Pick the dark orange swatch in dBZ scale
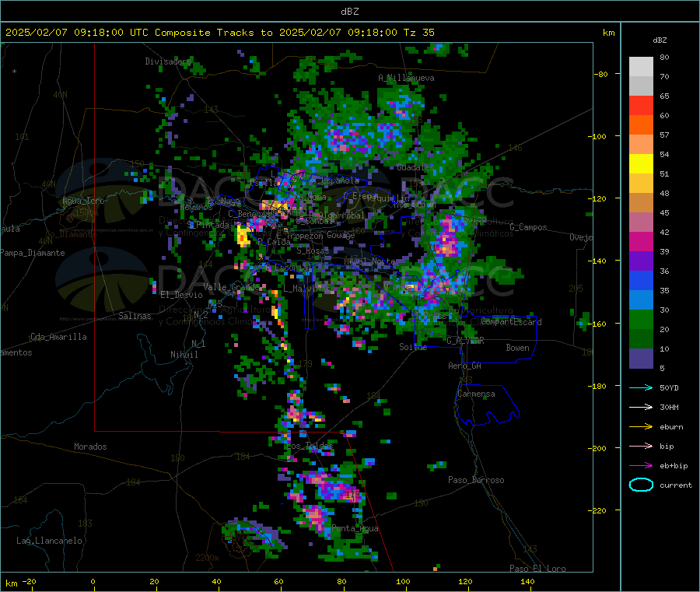This screenshot has height=592, width=700. [x=641, y=125]
